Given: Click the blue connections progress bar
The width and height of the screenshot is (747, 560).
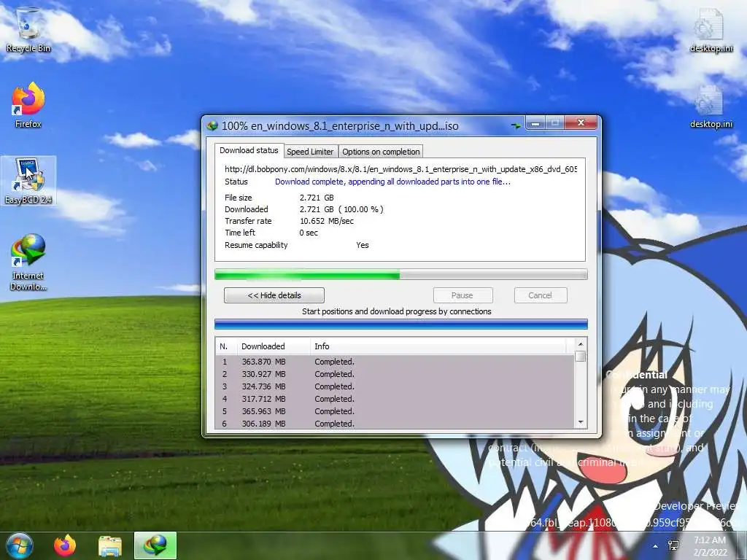Looking at the screenshot, I should [400, 324].
